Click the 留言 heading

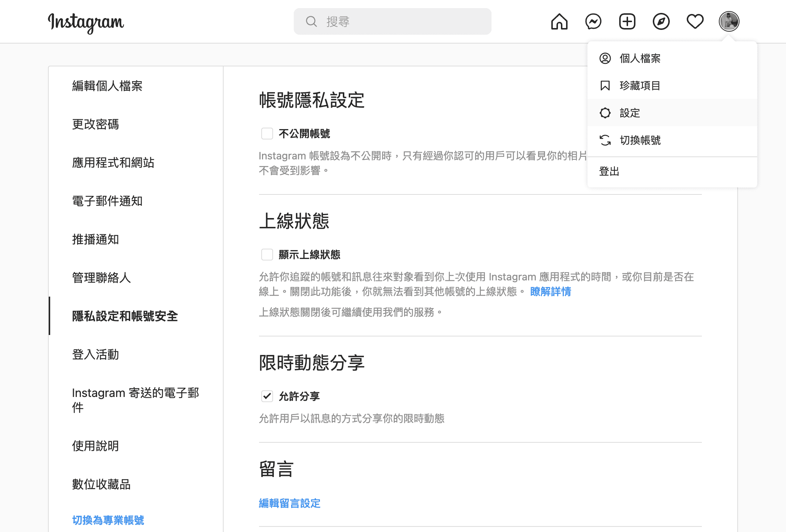coord(276,469)
